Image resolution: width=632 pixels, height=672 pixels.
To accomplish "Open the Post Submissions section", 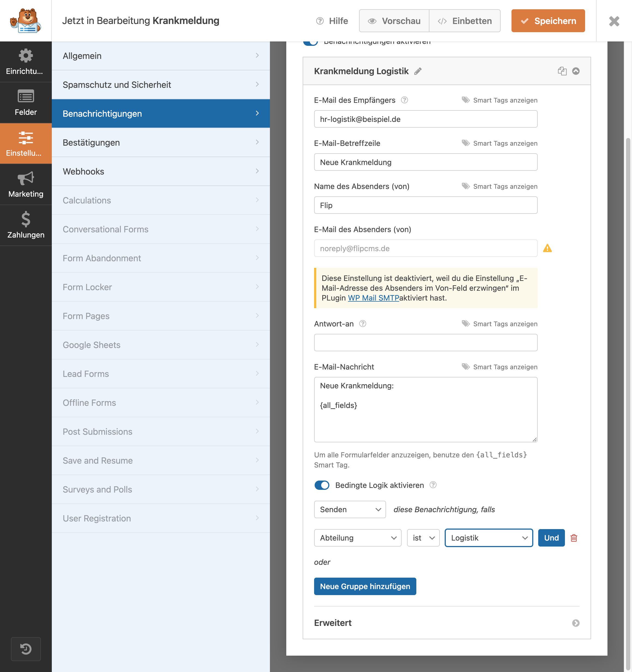I will [161, 431].
